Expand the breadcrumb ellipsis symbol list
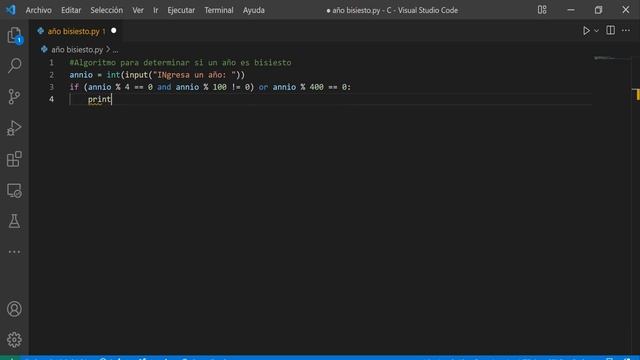640x360 pixels. point(116,50)
